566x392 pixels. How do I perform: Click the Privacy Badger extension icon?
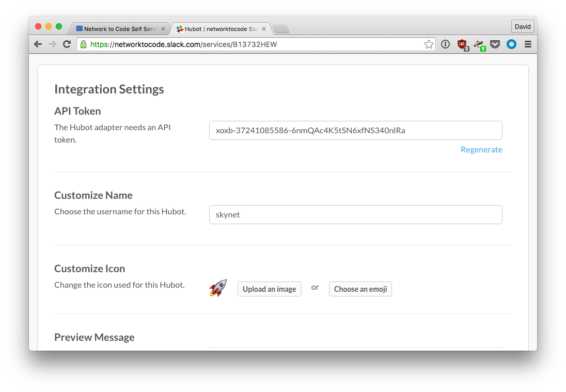(479, 45)
